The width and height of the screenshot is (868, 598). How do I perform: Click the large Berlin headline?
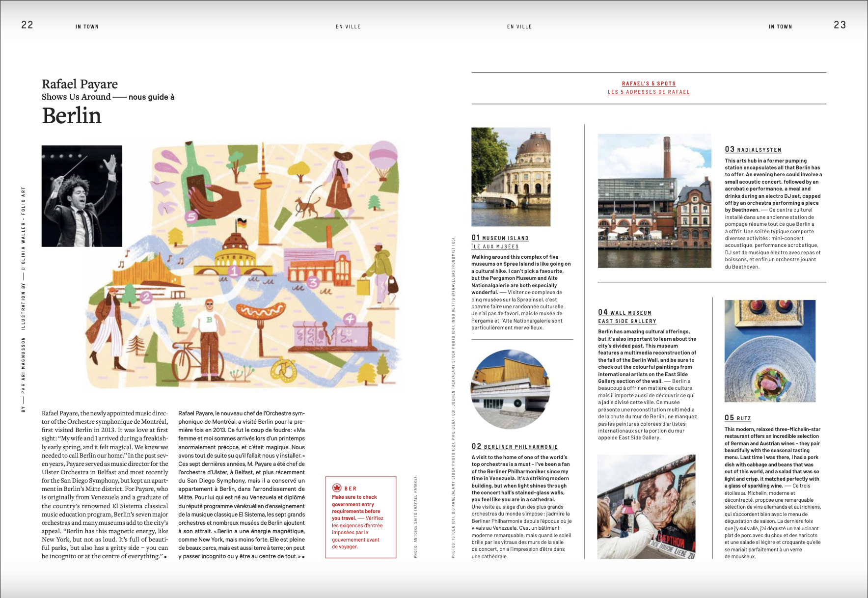(72, 116)
